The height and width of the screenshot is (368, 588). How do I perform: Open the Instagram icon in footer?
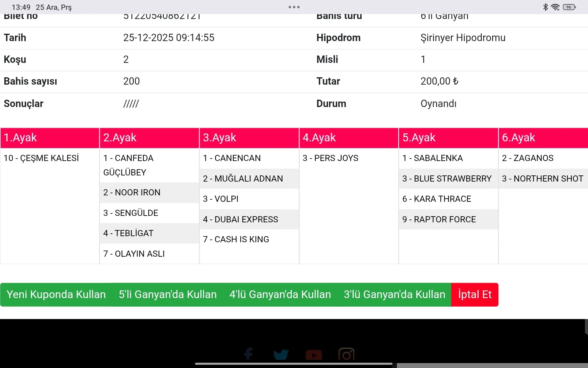point(346,355)
